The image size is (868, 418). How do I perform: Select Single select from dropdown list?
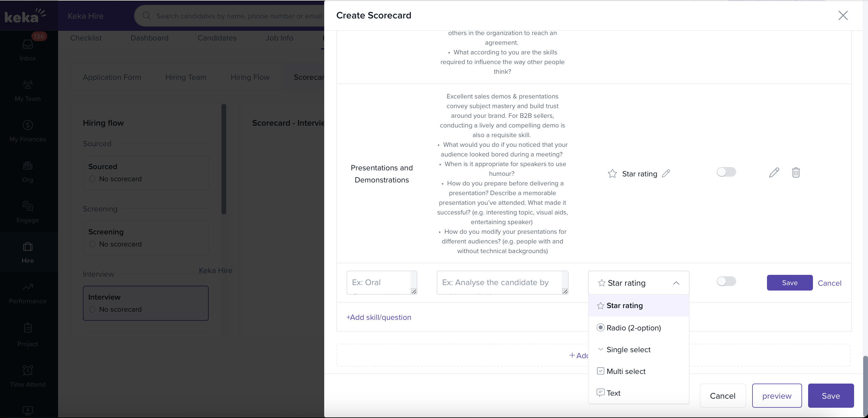pyautogui.click(x=628, y=350)
